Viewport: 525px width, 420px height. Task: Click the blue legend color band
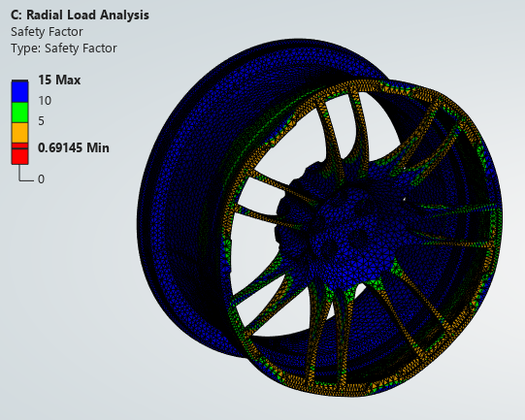[19, 91]
